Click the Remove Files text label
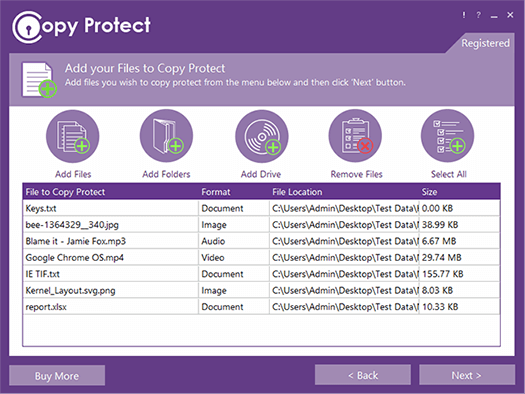Image resolution: width=525 pixels, height=394 pixels. click(356, 174)
